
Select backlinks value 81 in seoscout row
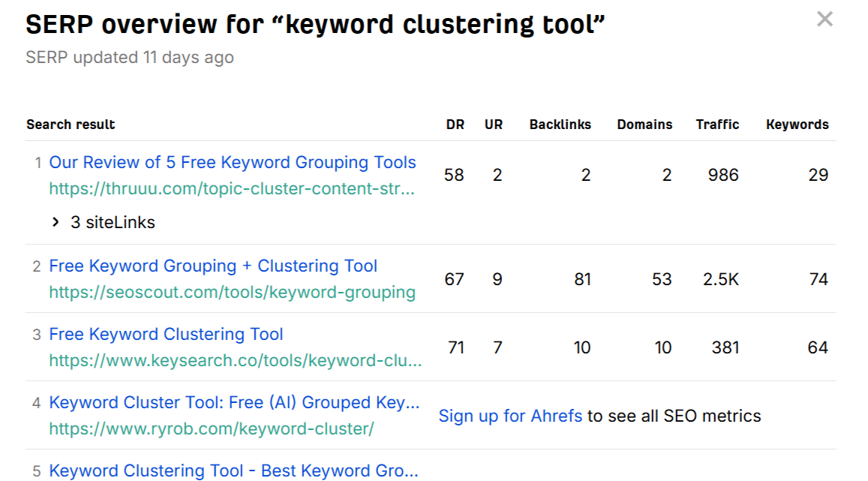[x=582, y=279]
